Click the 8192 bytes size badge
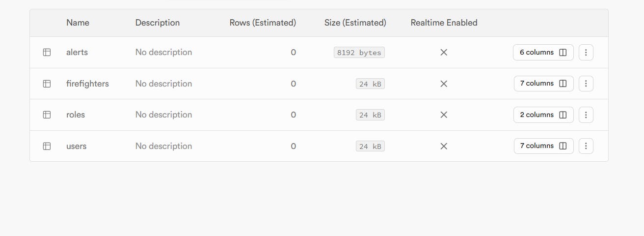The width and height of the screenshot is (644, 236). click(359, 53)
